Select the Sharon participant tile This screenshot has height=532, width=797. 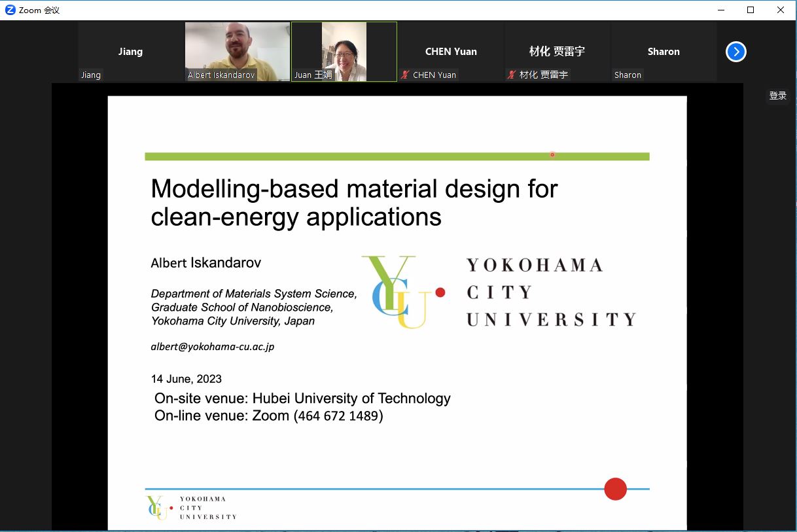coord(664,51)
